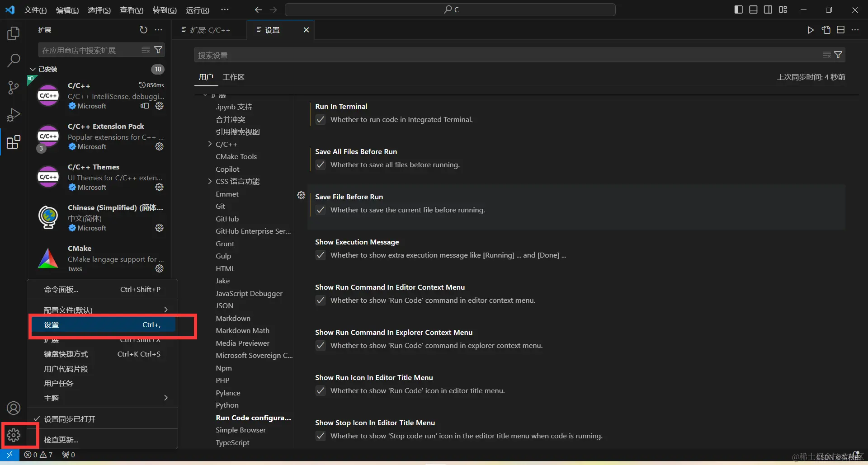
Task: Clear extension search results icon
Action: pyautogui.click(x=146, y=50)
